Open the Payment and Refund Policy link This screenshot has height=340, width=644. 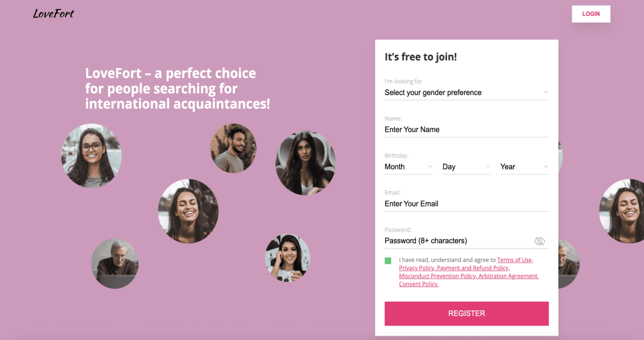[x=473, y=268]
